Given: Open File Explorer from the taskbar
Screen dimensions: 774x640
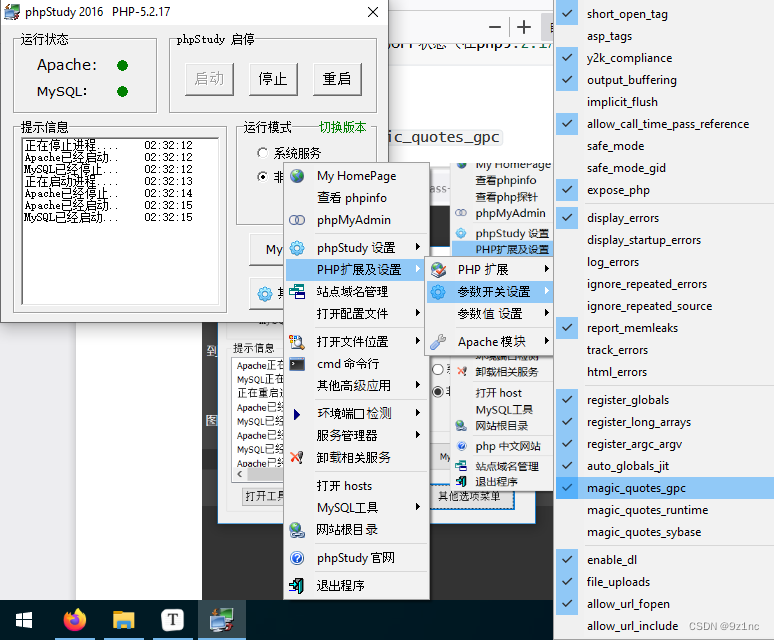Looking at the screenshot, I should click(x=123, y=620).
